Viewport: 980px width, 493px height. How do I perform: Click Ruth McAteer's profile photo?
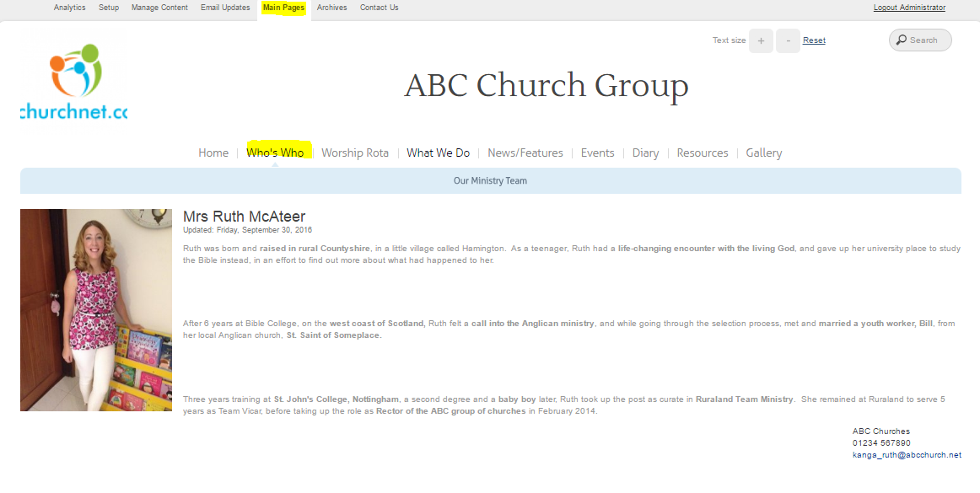96,309
